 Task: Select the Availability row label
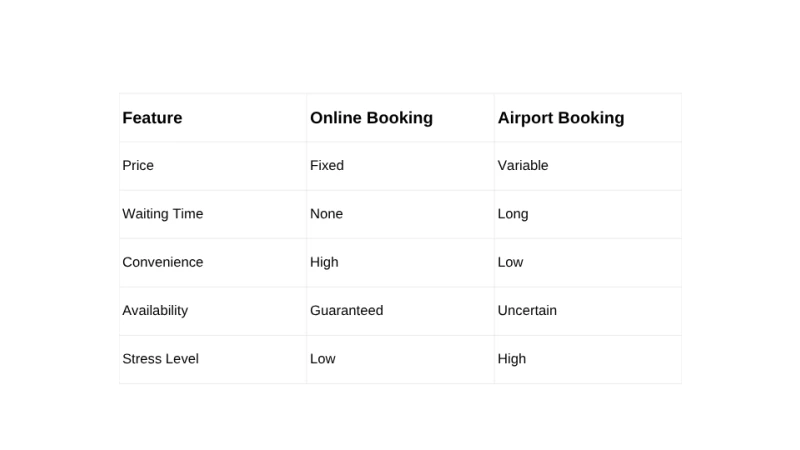tap(155, 310)
